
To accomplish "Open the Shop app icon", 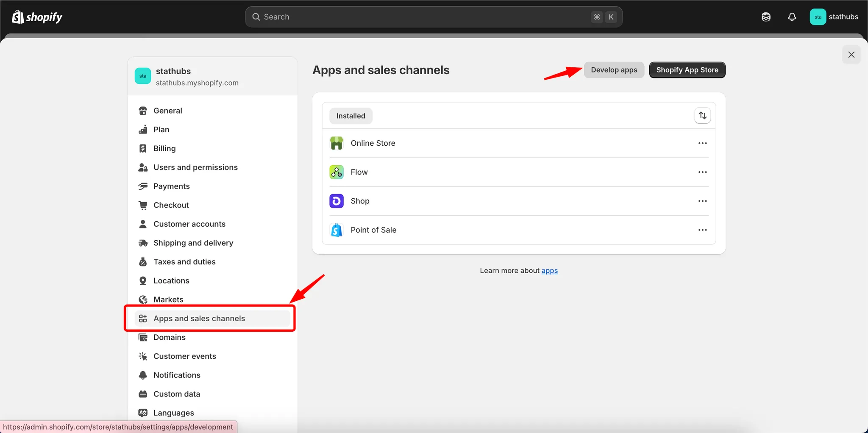I will 337,201.
